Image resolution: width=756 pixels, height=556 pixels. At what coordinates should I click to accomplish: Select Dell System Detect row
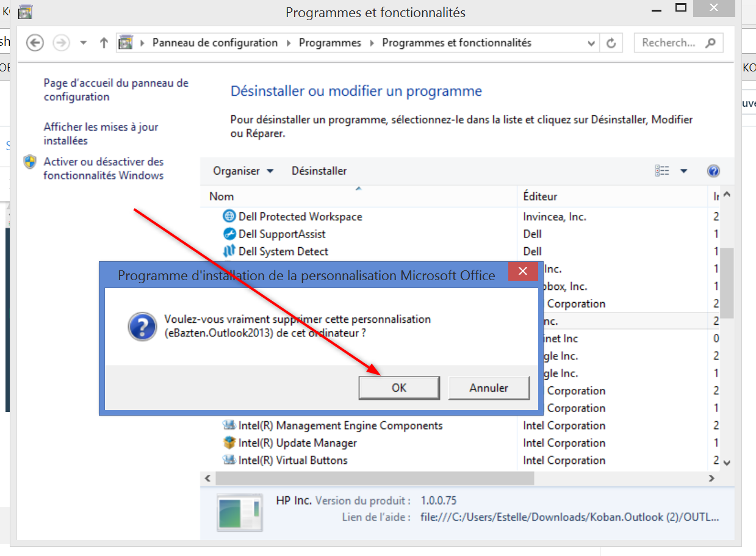pyautogui.click(x=461, y=251)
